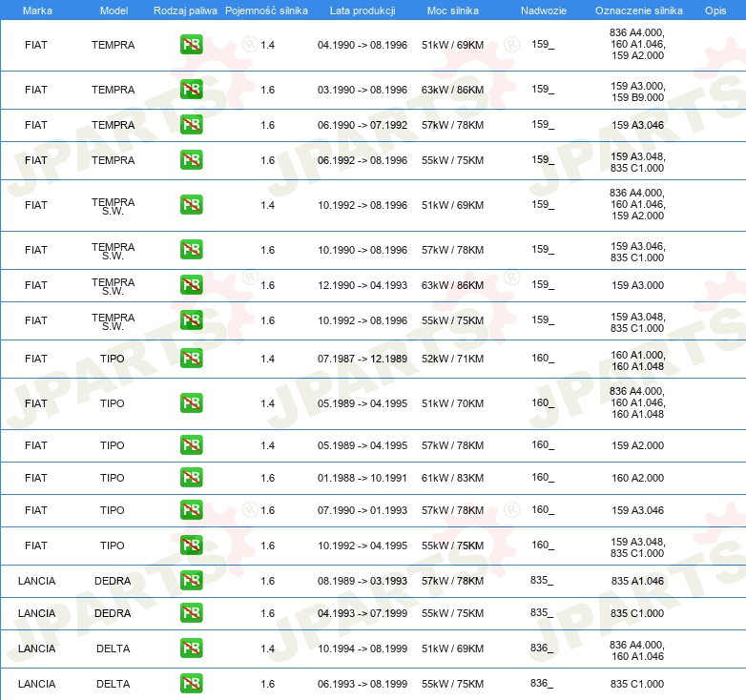This screenshot has width=746, height=700.
Task: Click the Moc silnika column header
Action: point(453,10)
